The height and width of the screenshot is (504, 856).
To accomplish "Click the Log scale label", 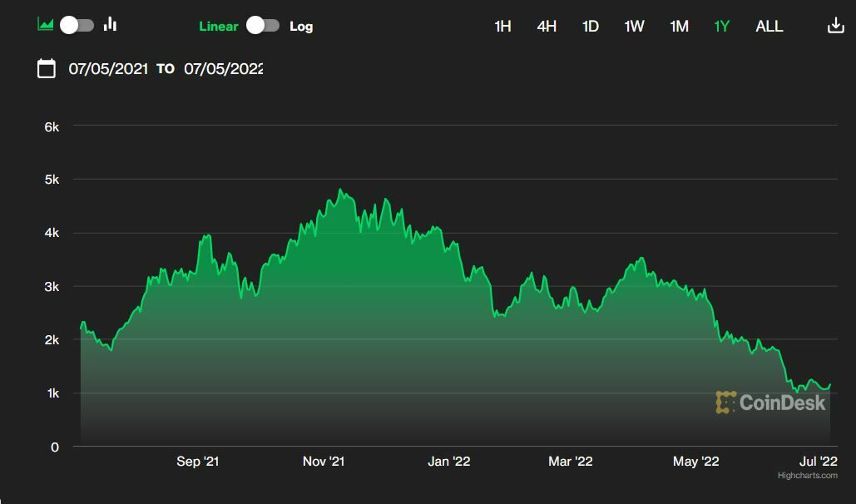I will 301,26.
